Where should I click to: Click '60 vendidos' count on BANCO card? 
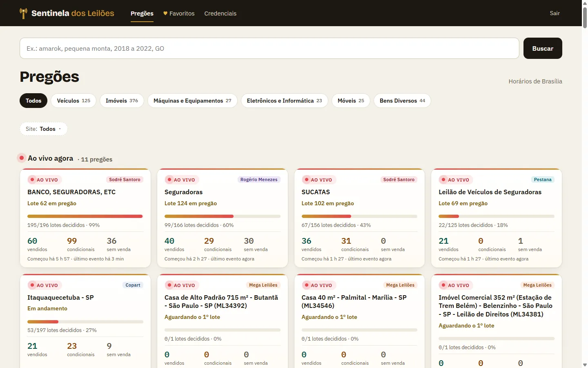(37, 244)
